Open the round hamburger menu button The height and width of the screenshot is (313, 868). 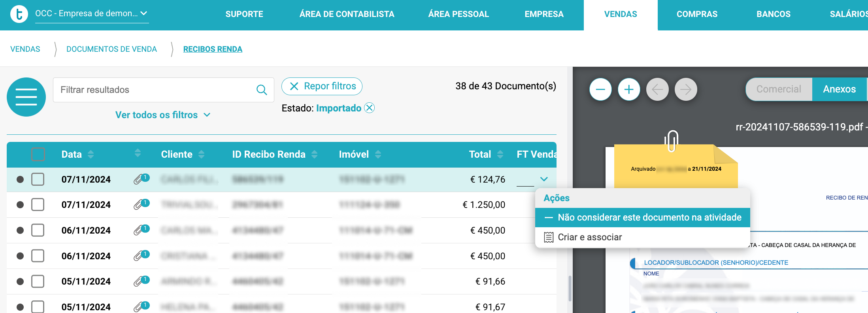(26, 97)
